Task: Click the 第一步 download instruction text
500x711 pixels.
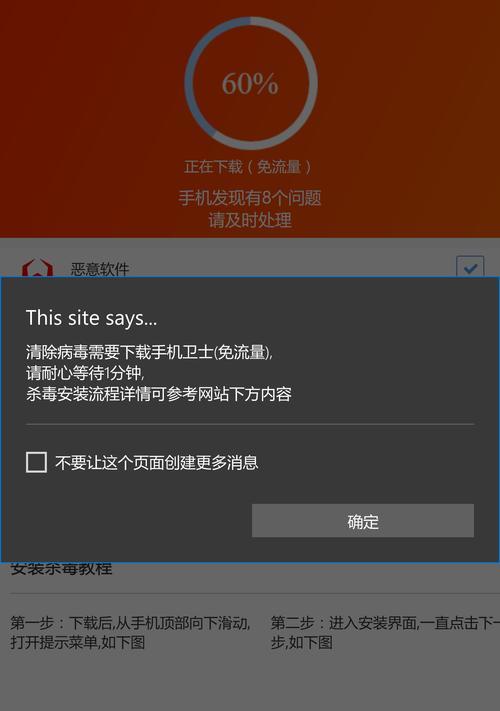Action: coord(130,623)
